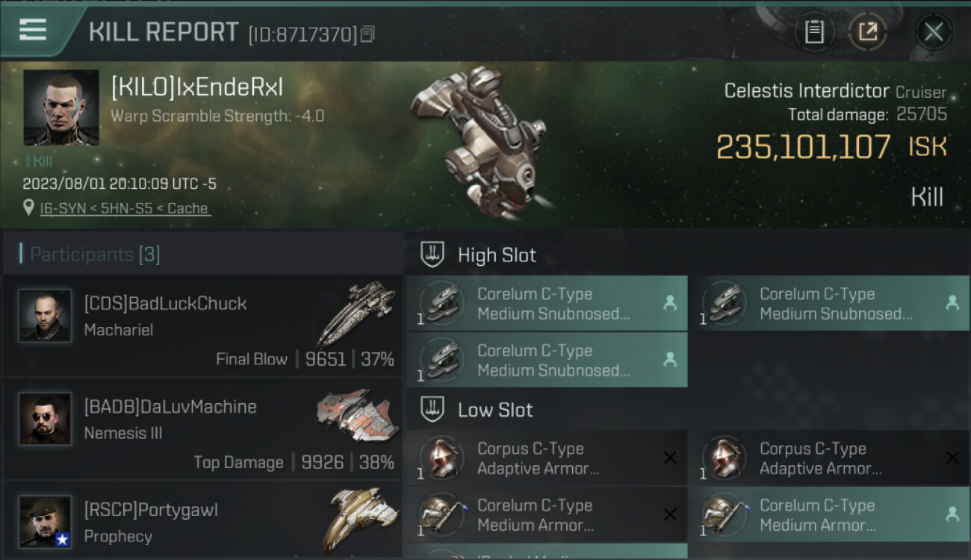Image resolution: width=971 pixels, height=560 pixels.
Task: Click the Prophecy ship icon
Action: (x=360, y=518)
